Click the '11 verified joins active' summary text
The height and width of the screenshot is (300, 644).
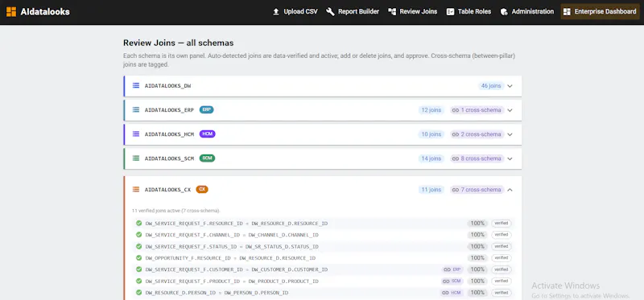click(x=175, y=211)
